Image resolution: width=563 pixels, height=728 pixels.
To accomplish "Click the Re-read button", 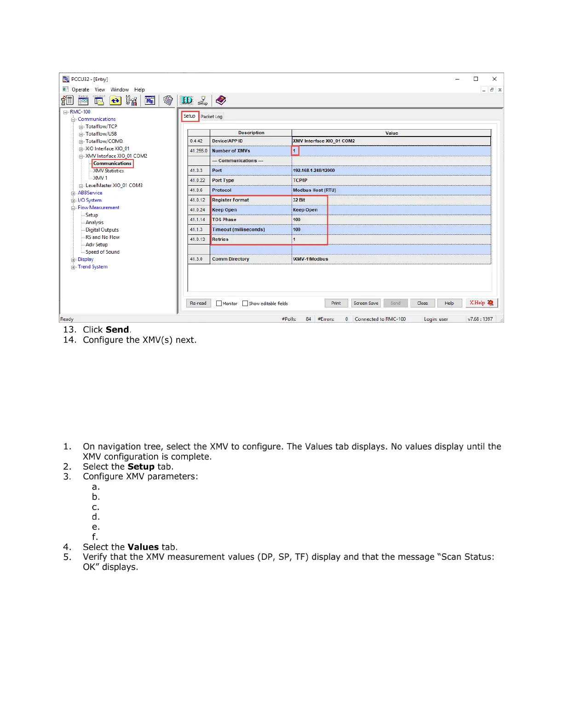I will 198,303.
